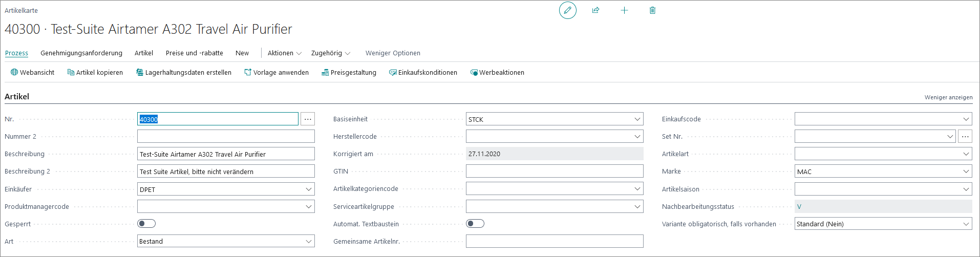This screenshot has height=257, width=980.
Task: Toggle the Gesperrt switch
Action: [x=146, y=224]
